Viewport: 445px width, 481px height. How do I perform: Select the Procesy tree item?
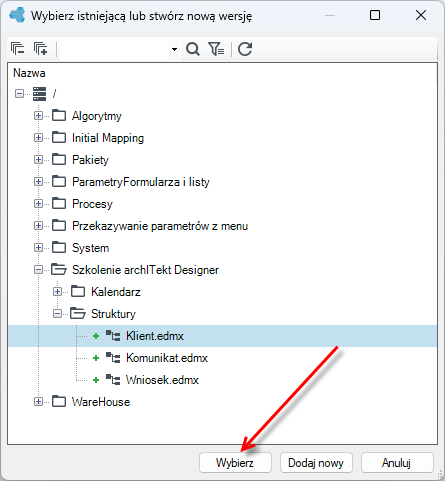click(92, 204)
